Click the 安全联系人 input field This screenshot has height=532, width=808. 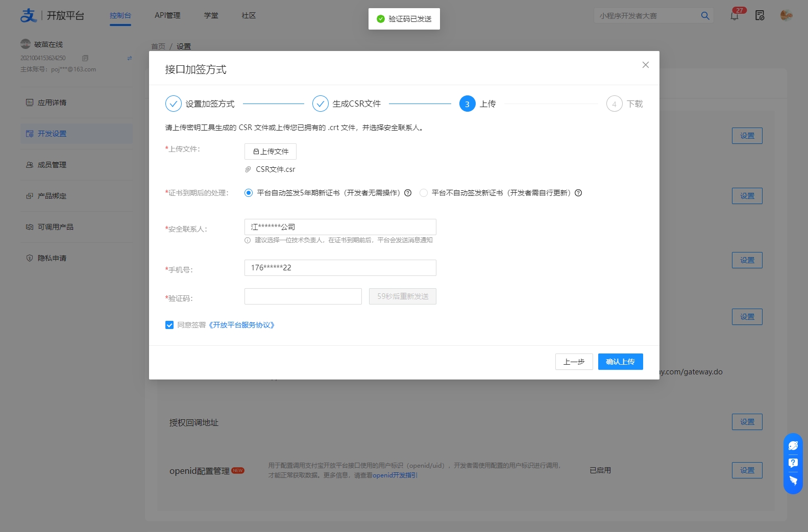[340, 227]
